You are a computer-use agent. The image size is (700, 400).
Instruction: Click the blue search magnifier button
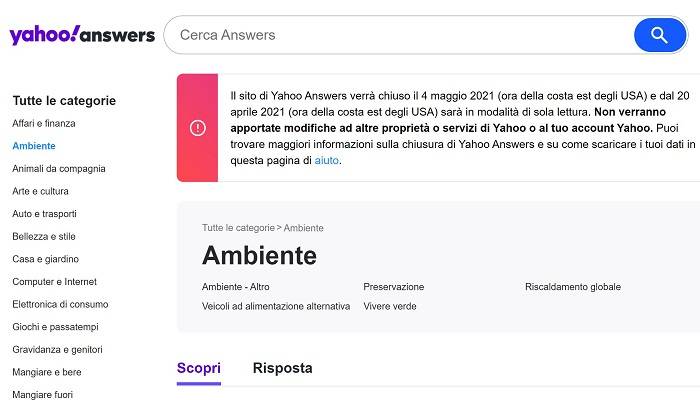(659, 35)
